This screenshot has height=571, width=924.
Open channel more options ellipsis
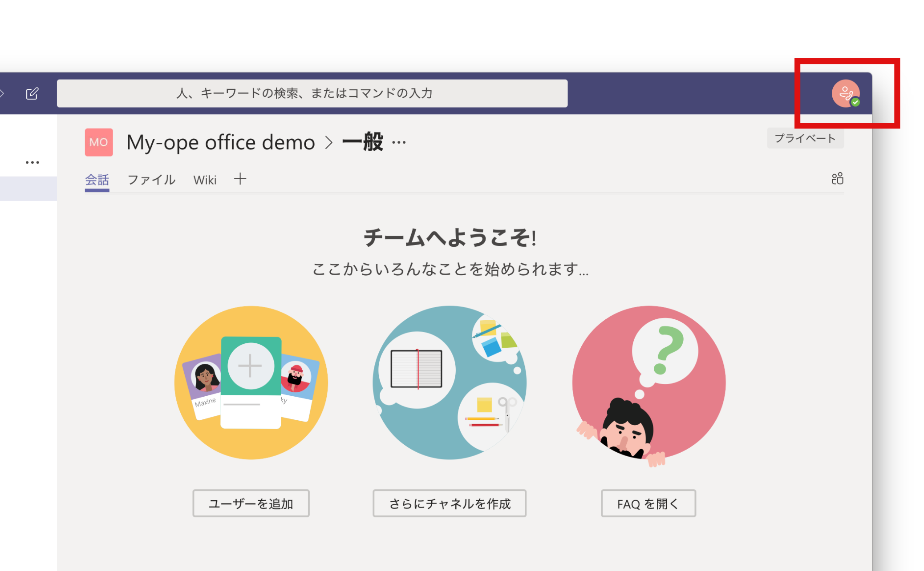click(x=399, y=143)
